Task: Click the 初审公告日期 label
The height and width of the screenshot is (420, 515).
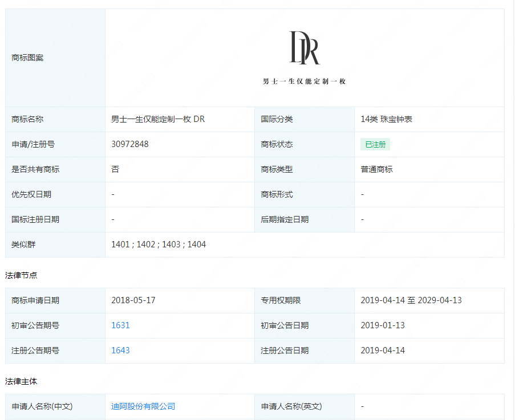Action: click(x=285, y=325)
